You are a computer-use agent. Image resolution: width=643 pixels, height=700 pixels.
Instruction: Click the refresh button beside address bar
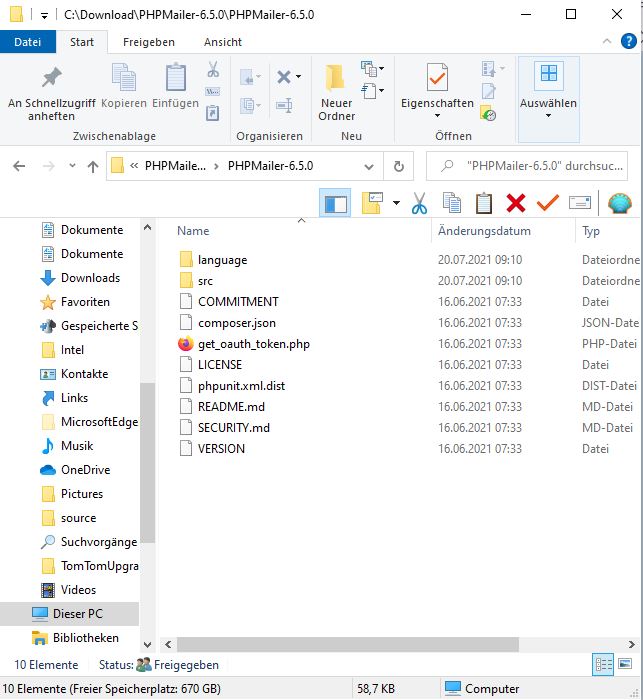click(399, 166)
